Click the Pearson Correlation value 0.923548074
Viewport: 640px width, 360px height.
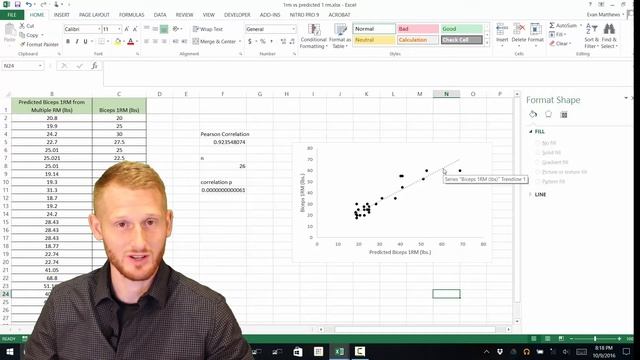pos(229,142)
